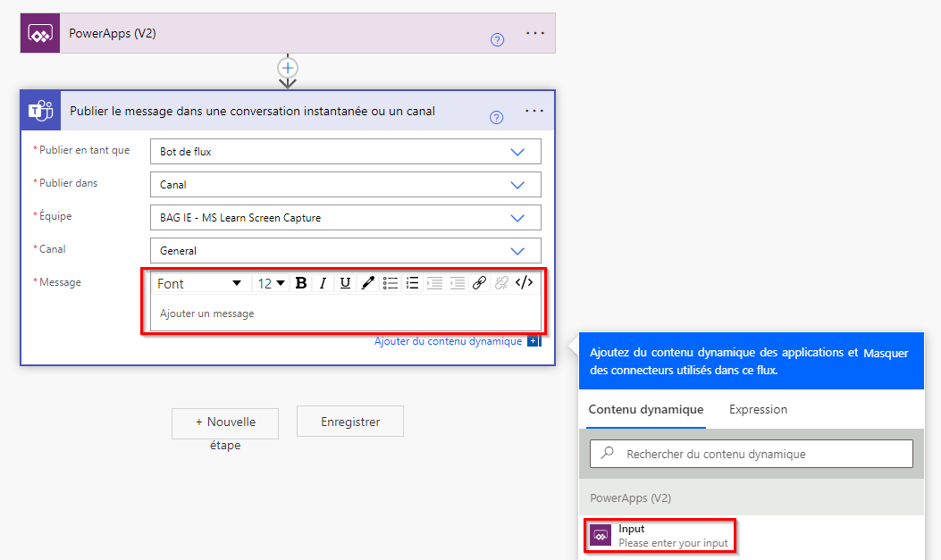Click the PowerApps (V2) trigger icon
941x560 pixels.
(x=40, y=33)
